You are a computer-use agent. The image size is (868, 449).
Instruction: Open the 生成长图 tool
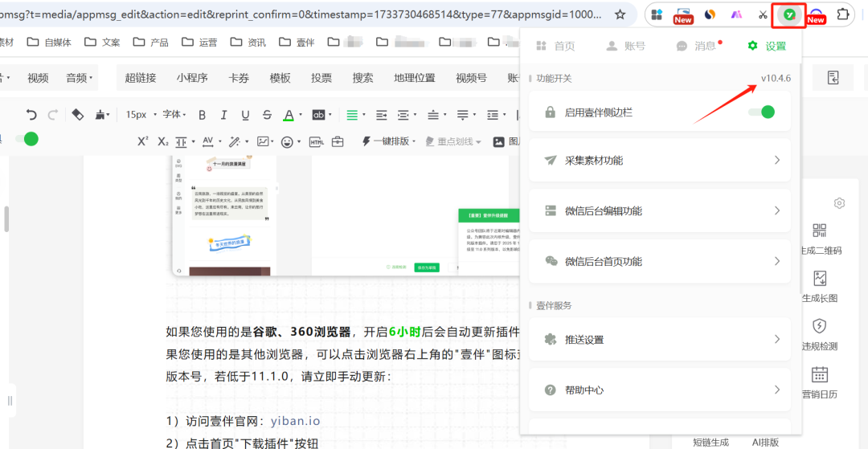tap(820, 287)
